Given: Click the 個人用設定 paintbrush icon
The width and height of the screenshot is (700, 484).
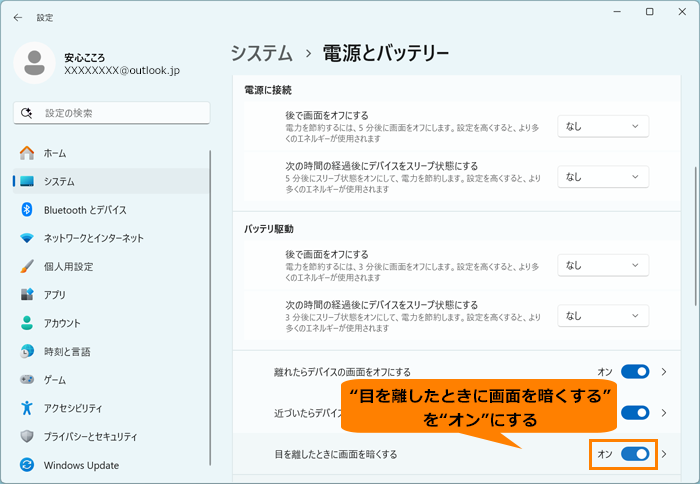Looking at the screenshot, I should [x=27, y=267].
